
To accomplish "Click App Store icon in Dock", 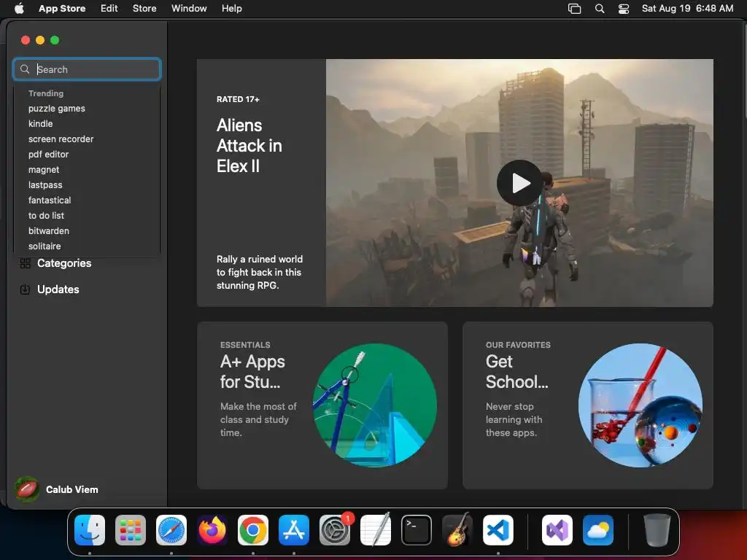I will click(x=294, y=530).
